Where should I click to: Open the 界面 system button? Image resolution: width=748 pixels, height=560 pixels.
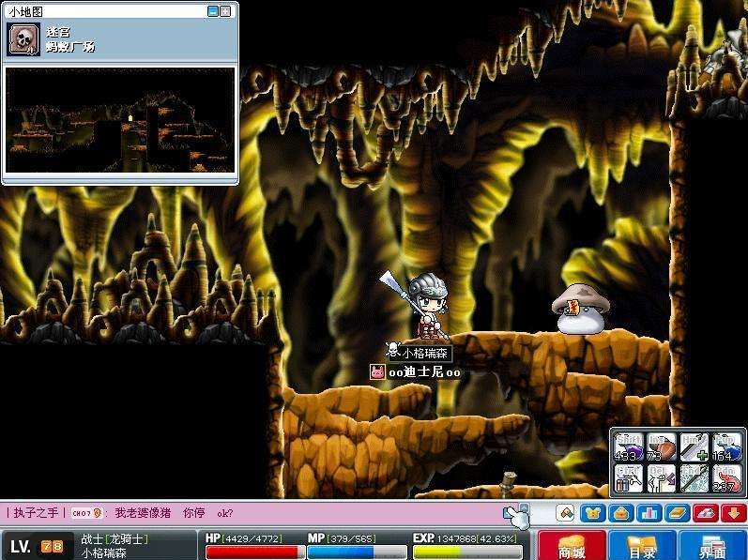712,546
